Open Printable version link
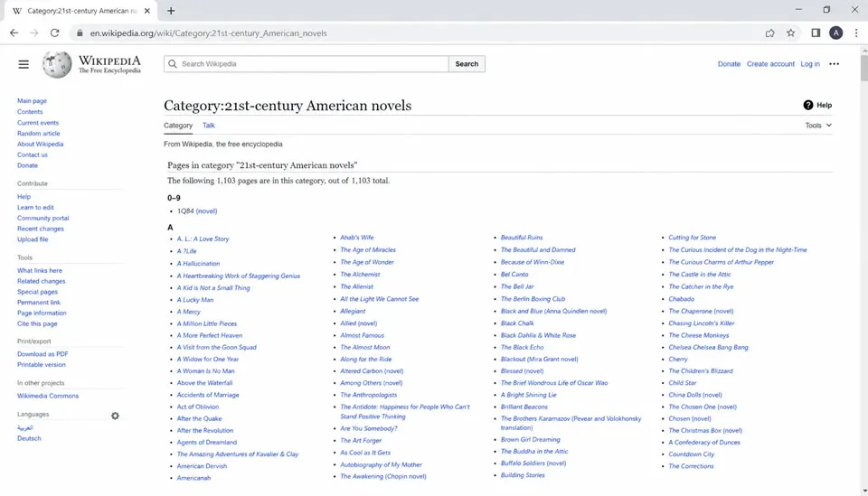Viewport: 868px width, 496px height. click(x=42, y=365)
